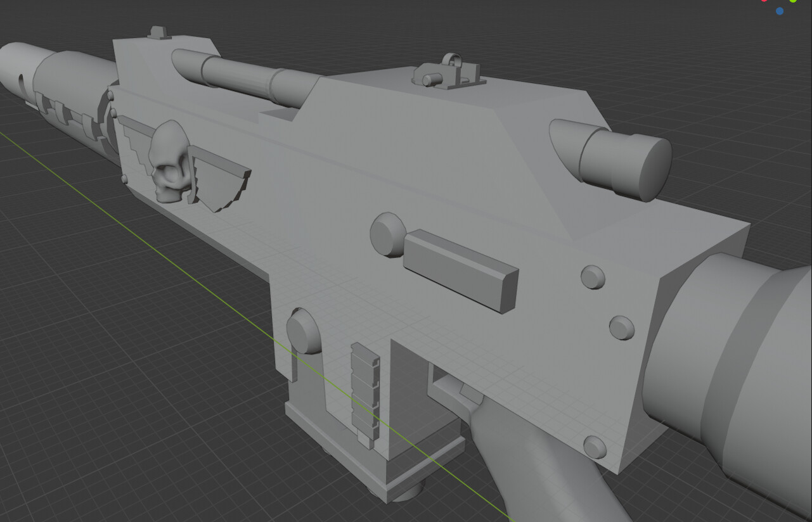This screenshot has height=522, width=812.
Task: Select the front iron sight on top
Action: [157, 33]
